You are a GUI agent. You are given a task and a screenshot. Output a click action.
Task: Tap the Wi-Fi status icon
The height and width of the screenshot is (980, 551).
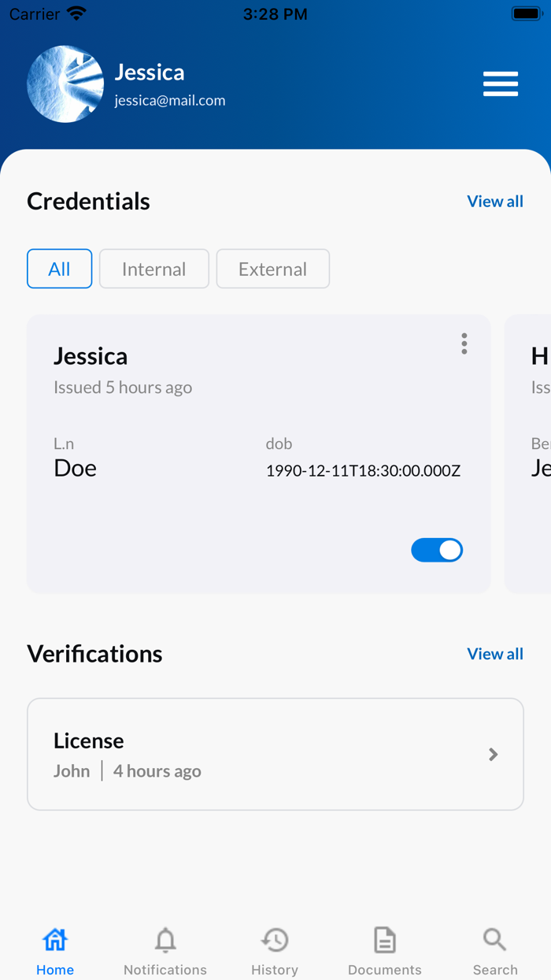[x=77, y=13]
